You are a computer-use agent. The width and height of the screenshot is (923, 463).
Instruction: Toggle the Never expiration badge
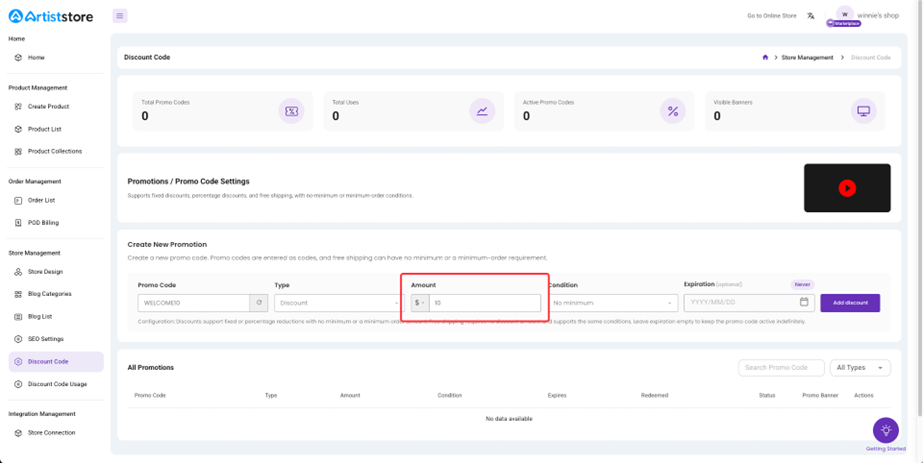coord(802,284)
